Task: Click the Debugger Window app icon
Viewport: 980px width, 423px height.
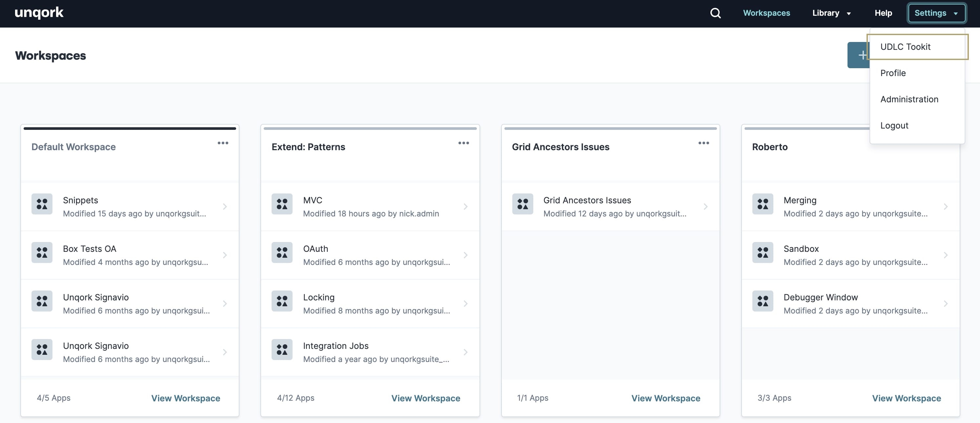Action: tap(763, 301)
